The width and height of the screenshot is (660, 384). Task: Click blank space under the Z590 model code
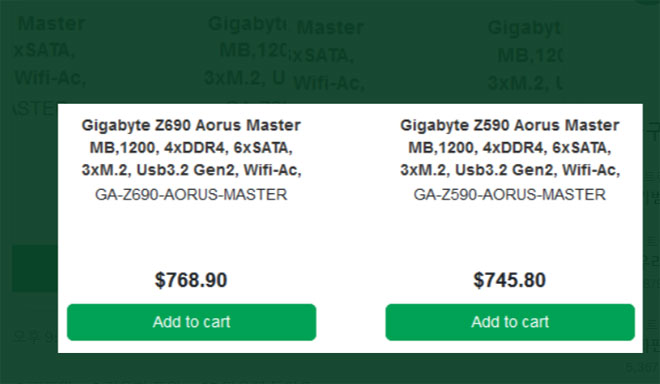(510, 236)
